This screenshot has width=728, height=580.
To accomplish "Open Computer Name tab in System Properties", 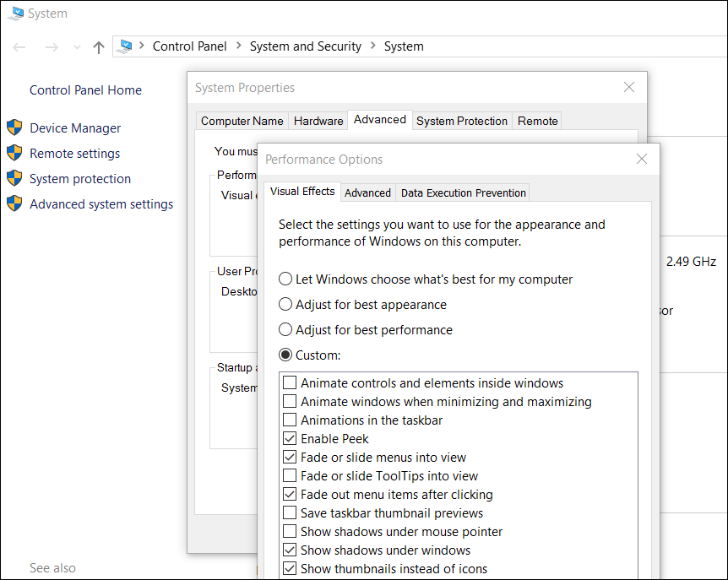I will [x=242, y=121].
